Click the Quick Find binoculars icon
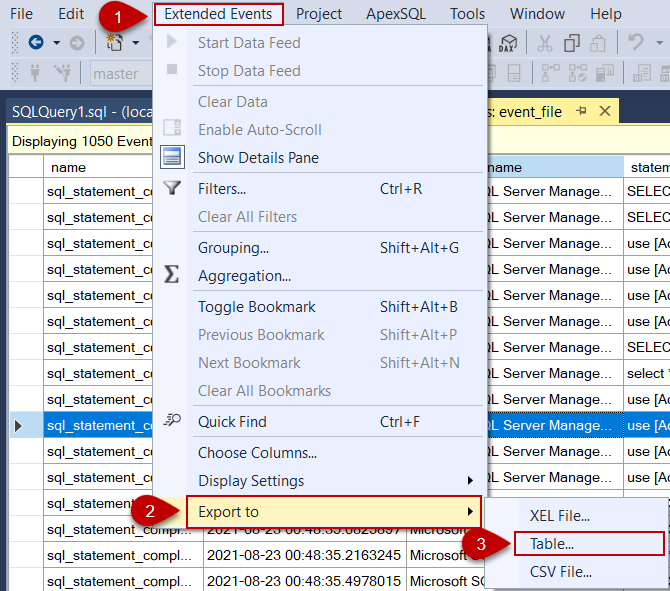The height and width of the screenshot is (591, 670). (172, 420)
